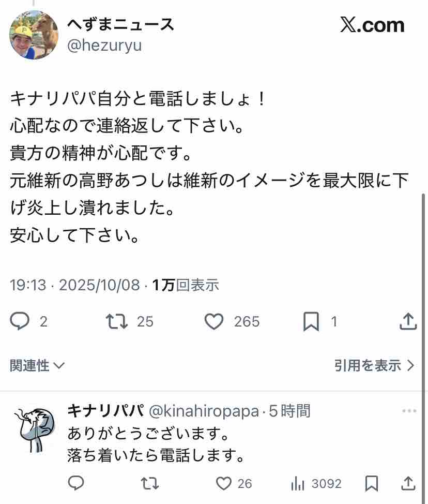
Task: Reply to キナリパパ's comment
Action: (76, 483)
